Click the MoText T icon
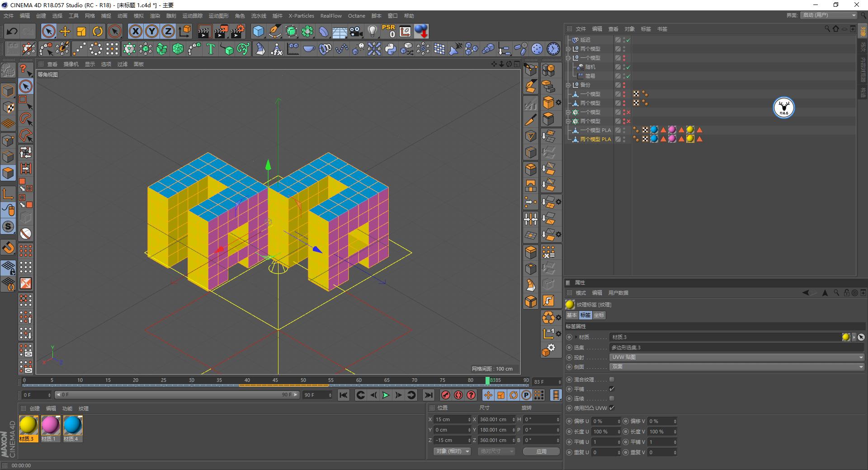 (210, 49)
